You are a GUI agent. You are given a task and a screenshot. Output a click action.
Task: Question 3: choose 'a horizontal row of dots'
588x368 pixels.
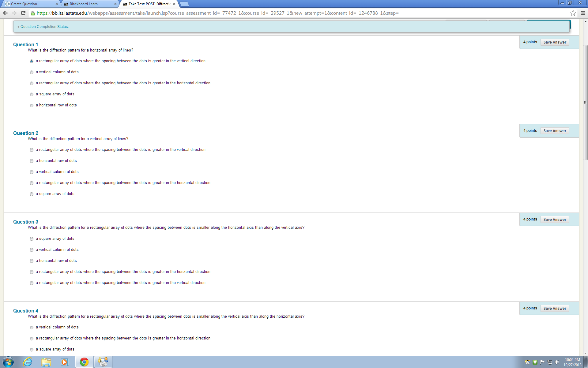coord(32,261)
